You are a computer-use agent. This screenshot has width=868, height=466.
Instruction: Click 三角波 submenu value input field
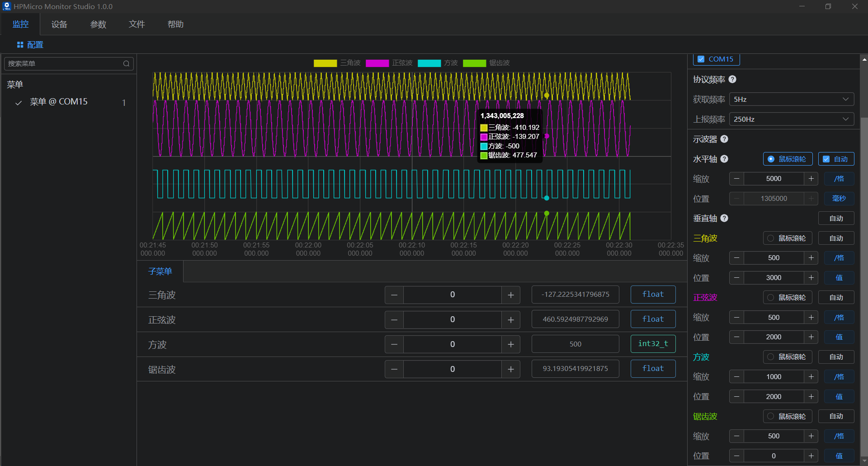(x=453, y=295)
